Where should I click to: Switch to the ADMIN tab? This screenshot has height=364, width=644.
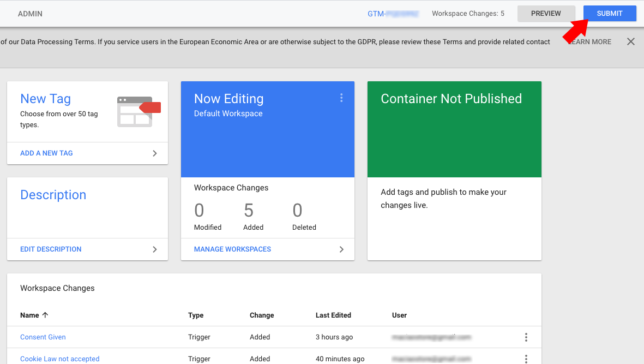[x=30, y=13]
